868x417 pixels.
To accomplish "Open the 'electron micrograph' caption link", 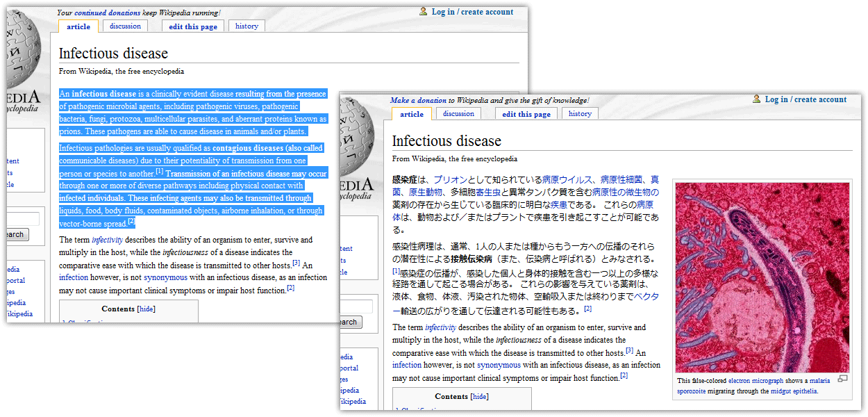I will 756,381.
